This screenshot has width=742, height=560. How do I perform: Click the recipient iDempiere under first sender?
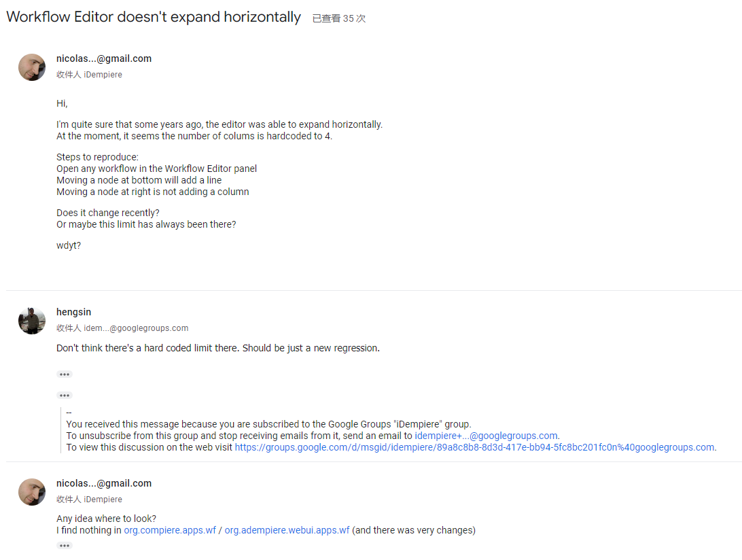pos(103,75)
